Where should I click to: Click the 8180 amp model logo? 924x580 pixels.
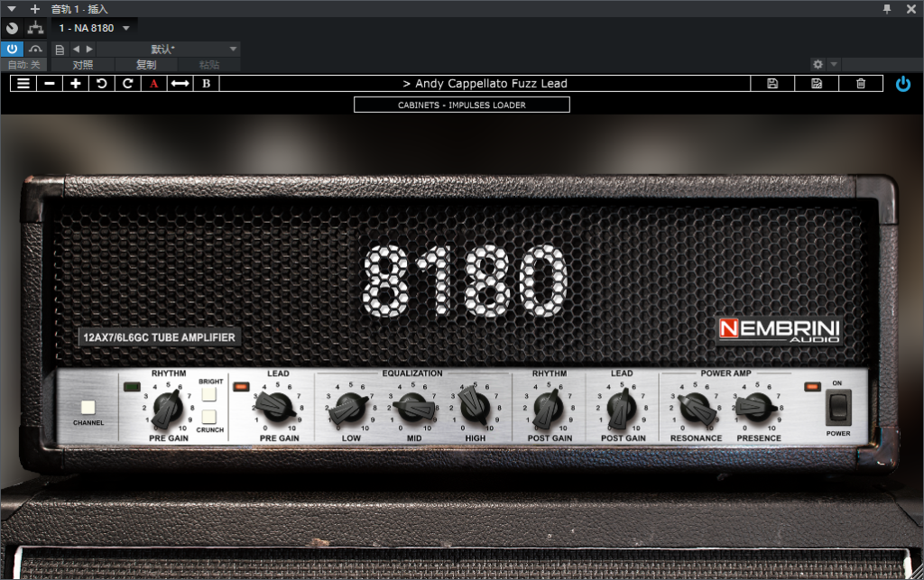pos(465,281)
